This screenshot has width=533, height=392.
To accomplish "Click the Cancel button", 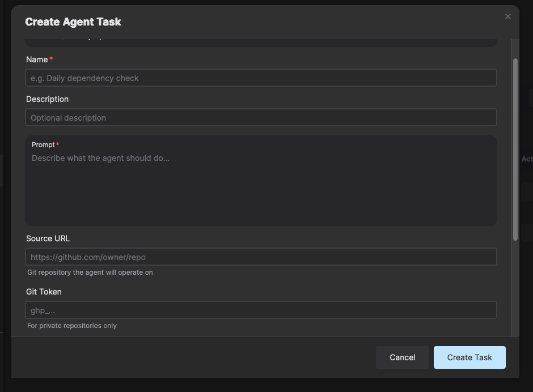I will click(403, 357).
